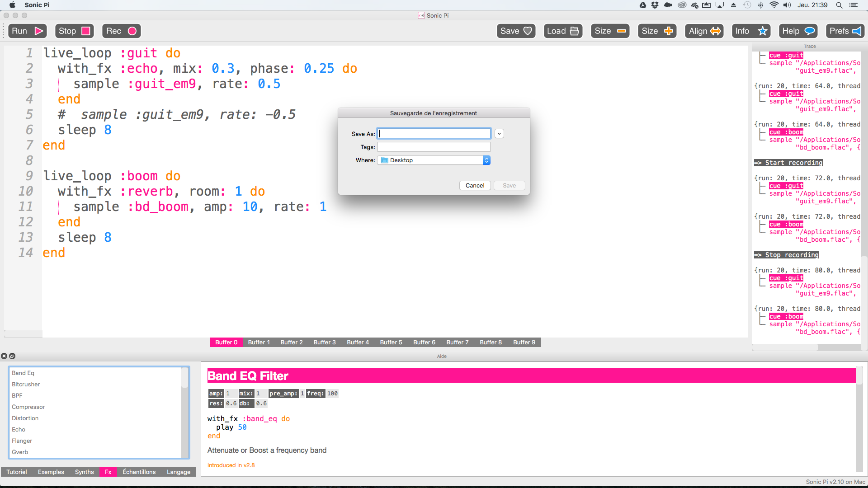Click the 'Introduced in v2.8' text

click(x=231, y=465)
